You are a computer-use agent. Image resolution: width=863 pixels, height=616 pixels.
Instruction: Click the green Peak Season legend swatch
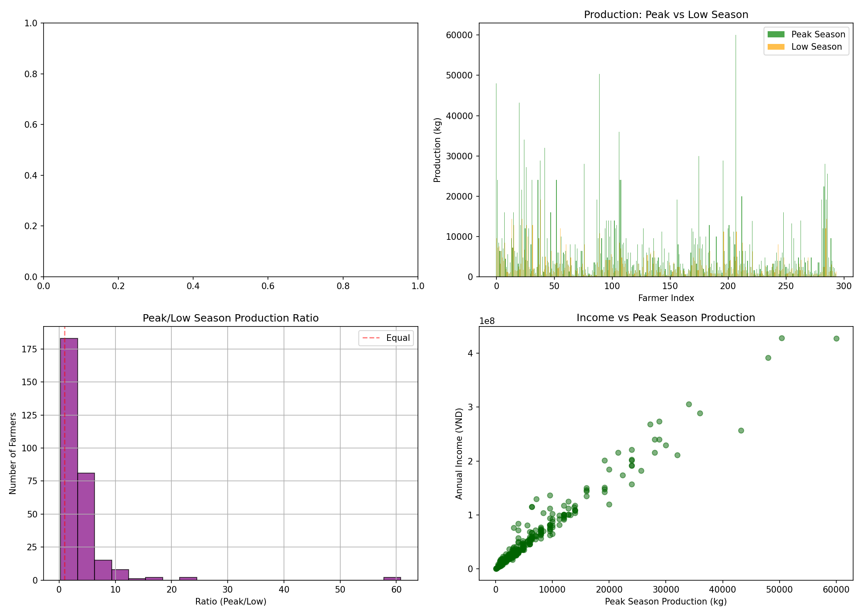coord(776,34)
